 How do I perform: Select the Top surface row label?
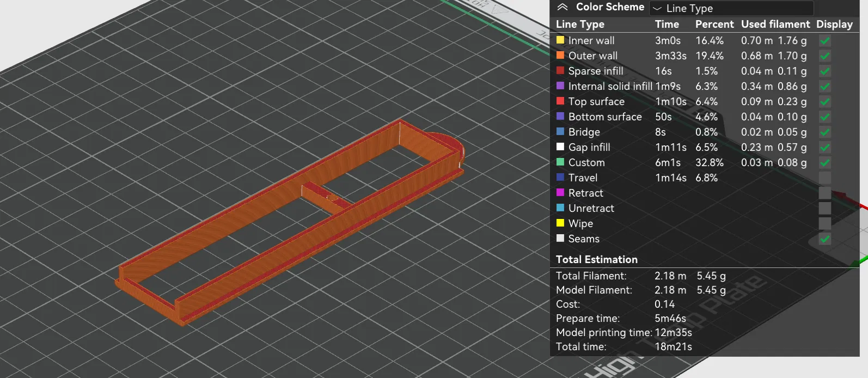(596, 102)
